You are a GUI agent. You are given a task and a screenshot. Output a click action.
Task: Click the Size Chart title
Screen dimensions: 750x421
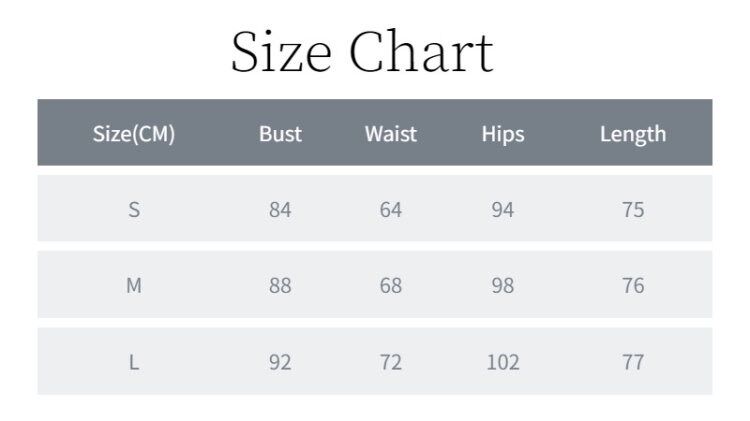362,52
